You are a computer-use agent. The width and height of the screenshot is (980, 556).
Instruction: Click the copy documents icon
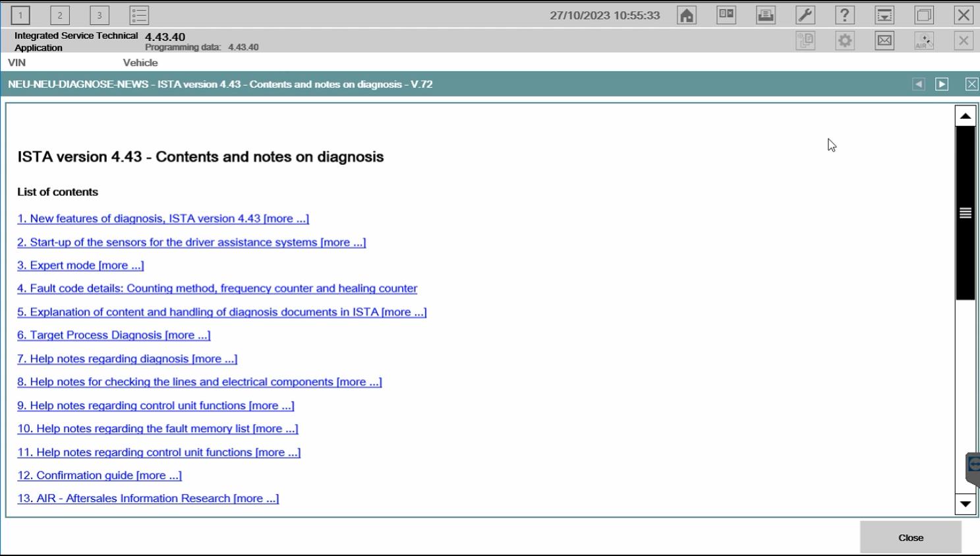coord(805,41)
